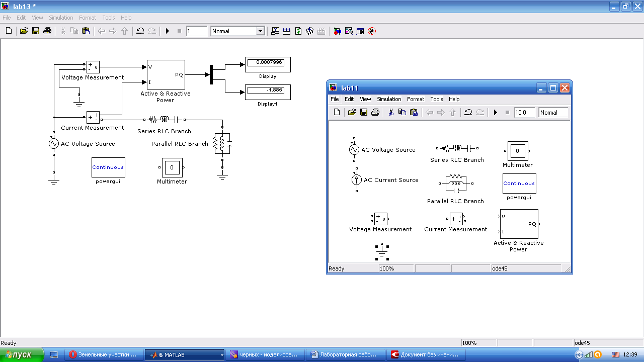Open Format menu in lab13 window
The image size is (644, 362).
(88, 18)
